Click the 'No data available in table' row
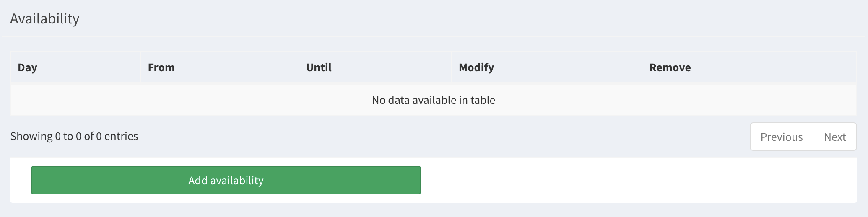868x217 pixels. (x=433, y=100)
